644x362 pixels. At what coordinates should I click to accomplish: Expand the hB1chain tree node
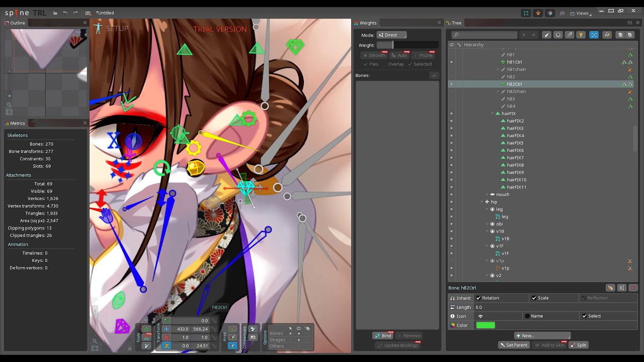(x=498, y=69)
